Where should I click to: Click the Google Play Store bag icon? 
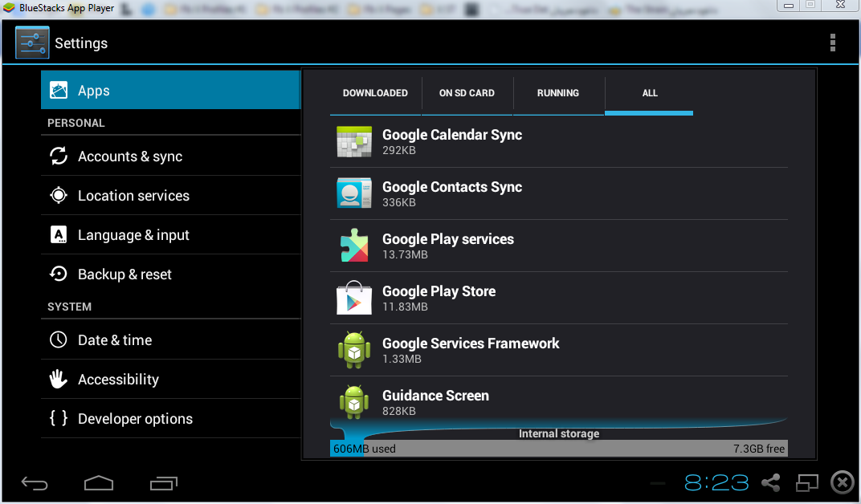coord(353,299)
